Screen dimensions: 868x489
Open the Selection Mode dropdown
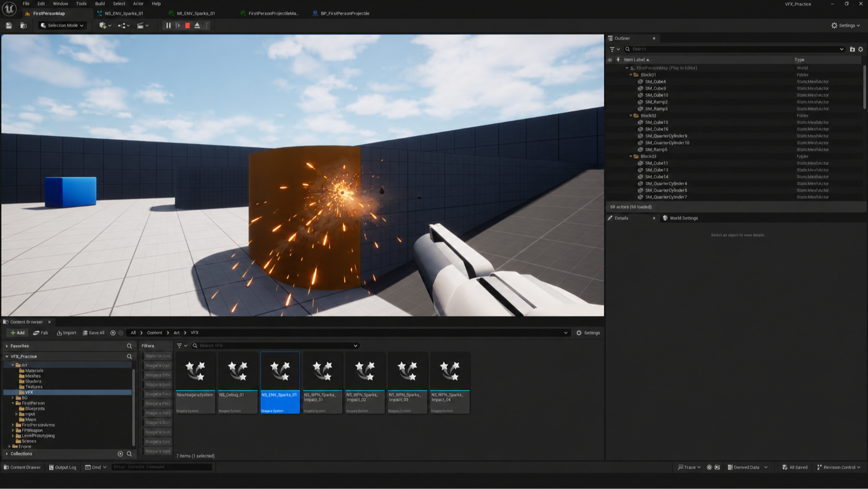[x=62, y=25]
